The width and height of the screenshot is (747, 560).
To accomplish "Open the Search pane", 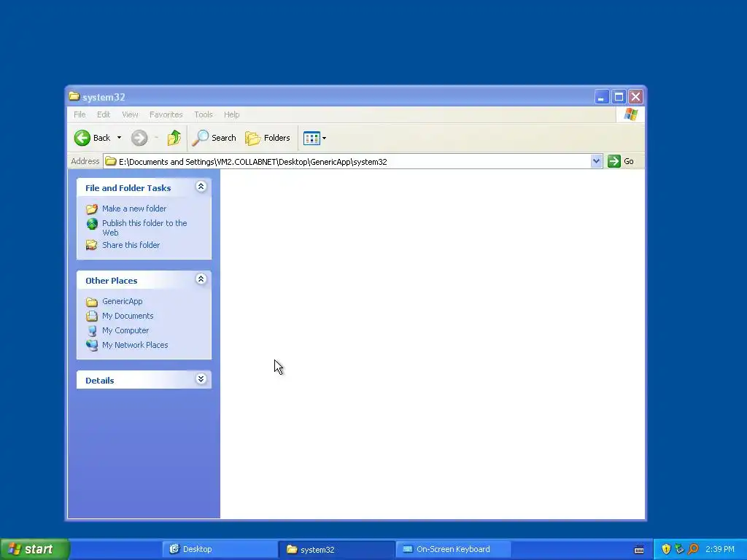I will 214,138.
